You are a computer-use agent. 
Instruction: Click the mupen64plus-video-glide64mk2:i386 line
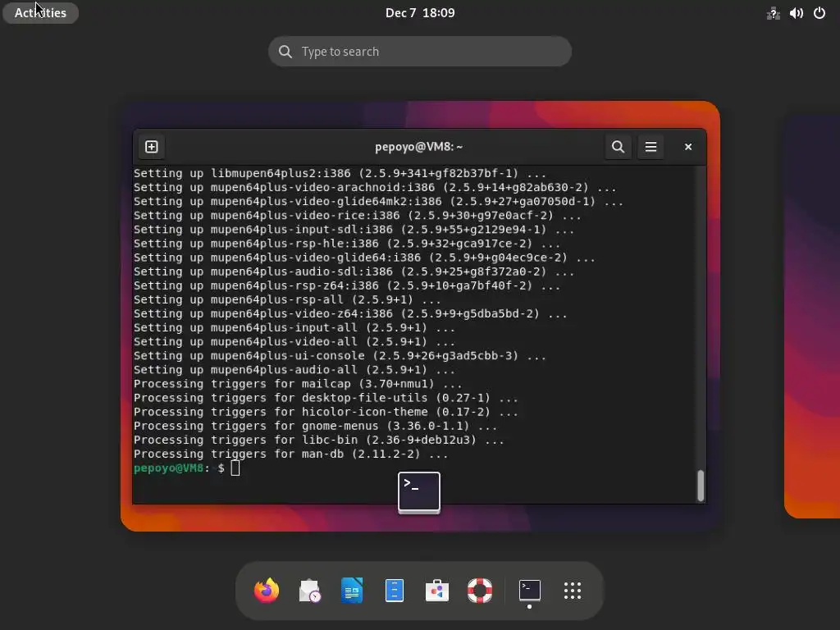[378, 202]
